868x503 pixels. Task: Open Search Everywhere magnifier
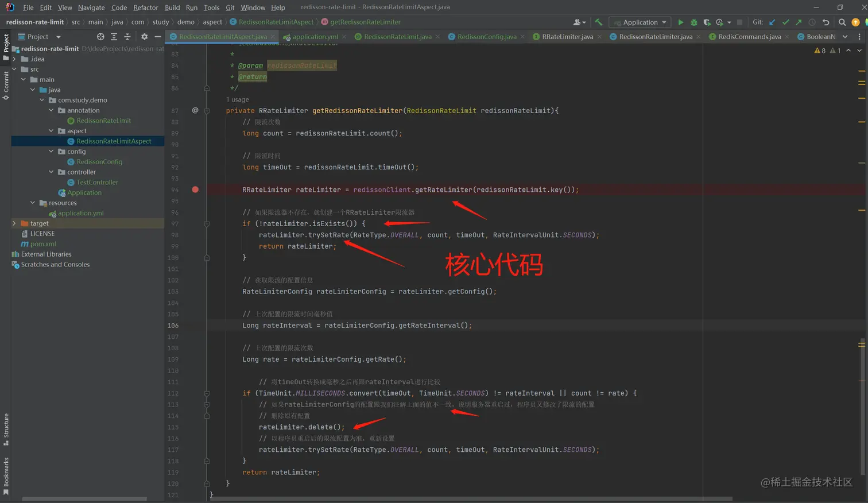(842, 22)
